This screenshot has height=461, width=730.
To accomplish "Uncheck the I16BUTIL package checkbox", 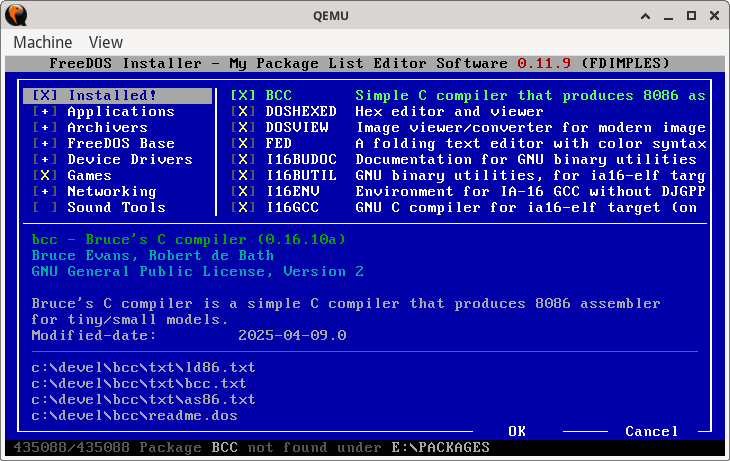I will pos(243,176).
